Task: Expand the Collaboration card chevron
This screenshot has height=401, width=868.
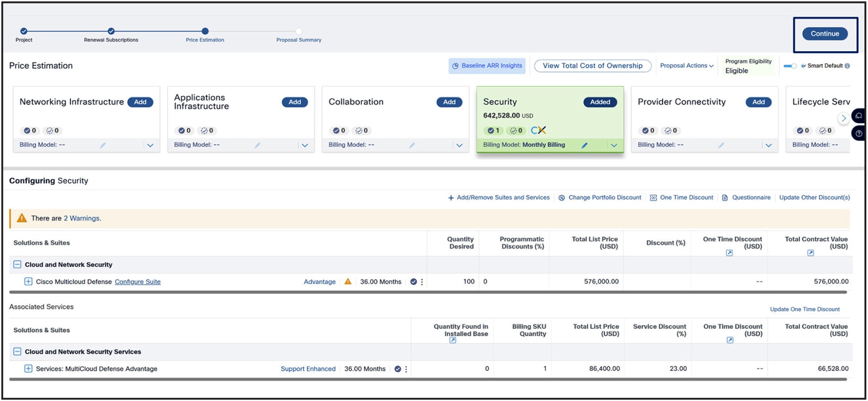Action: point(459,145)
